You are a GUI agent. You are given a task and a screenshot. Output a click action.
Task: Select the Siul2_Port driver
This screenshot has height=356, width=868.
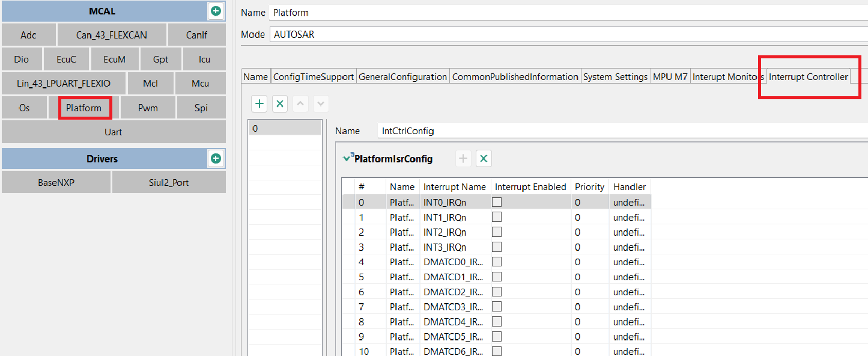click(x=169, y=182)
